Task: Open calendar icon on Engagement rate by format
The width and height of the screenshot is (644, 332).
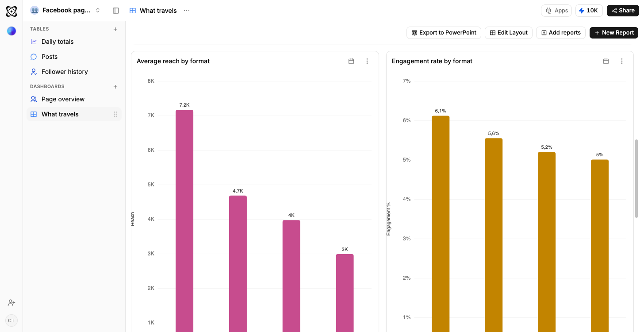Action: [606, 61]
